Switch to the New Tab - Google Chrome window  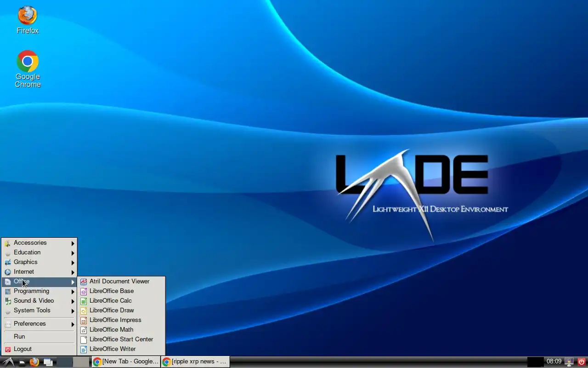click(x=126, y=362)
